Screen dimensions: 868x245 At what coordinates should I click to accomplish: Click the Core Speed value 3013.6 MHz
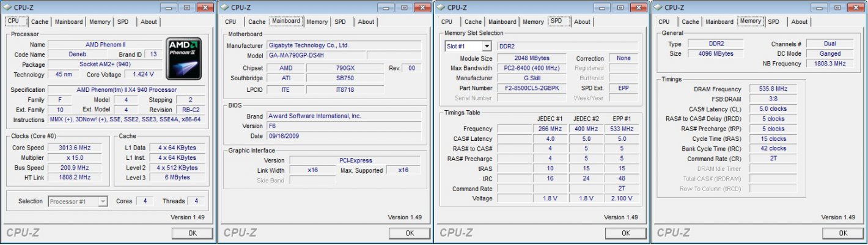[x=76, y=148]
